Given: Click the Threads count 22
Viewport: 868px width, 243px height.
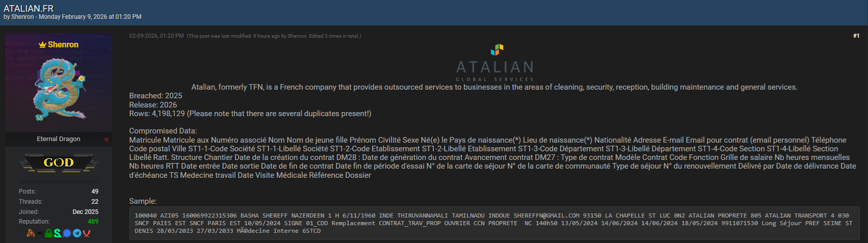Looking at the screenshot, I should (x=95, y=202).
